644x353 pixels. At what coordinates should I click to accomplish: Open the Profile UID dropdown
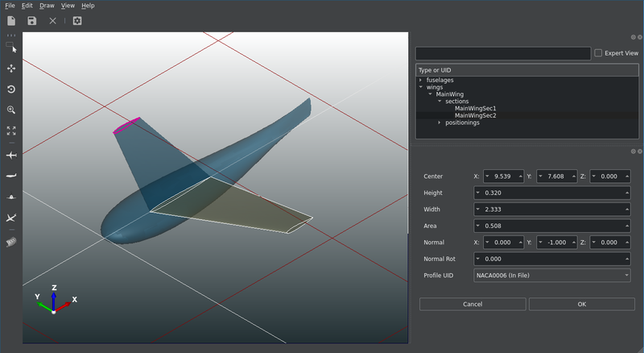click(x=552, y=276)
